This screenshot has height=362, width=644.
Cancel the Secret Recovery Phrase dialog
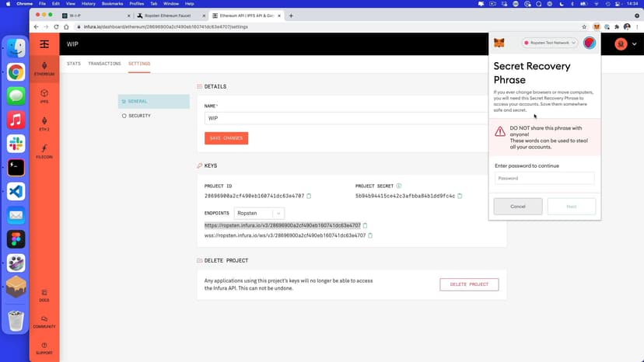(518, 207)
